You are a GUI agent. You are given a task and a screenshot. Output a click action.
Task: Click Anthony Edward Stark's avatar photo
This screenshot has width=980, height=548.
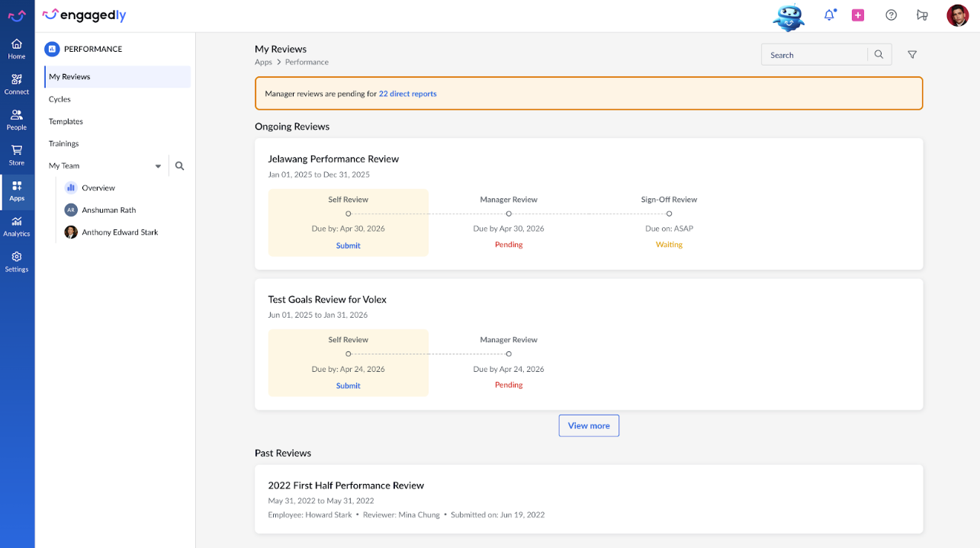pos(71,232)
